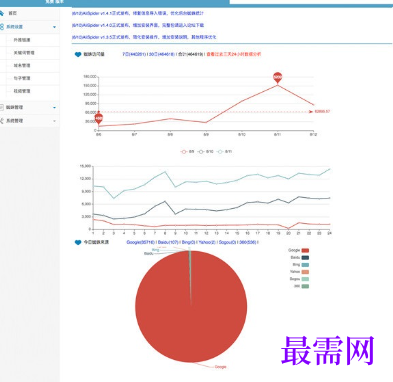Click the 8/10 label on daily chart axis
Screen dimensions: 393x382
(242, 135)
